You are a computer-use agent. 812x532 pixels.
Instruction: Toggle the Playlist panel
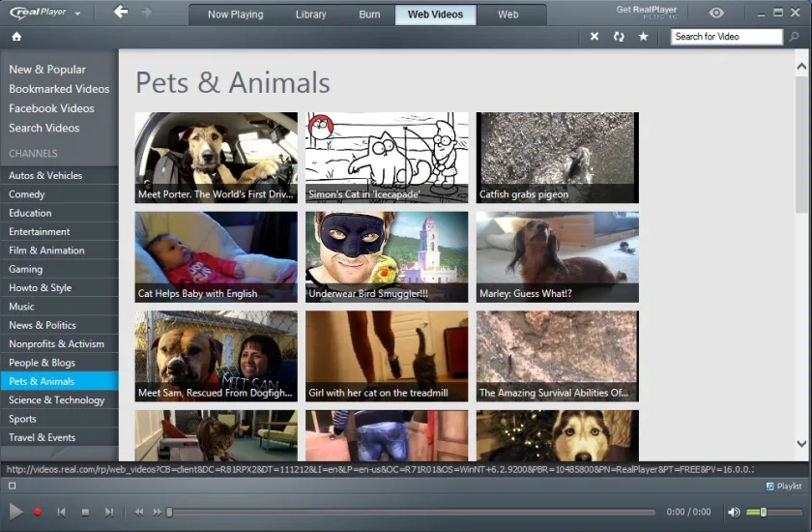pos(784,486)
